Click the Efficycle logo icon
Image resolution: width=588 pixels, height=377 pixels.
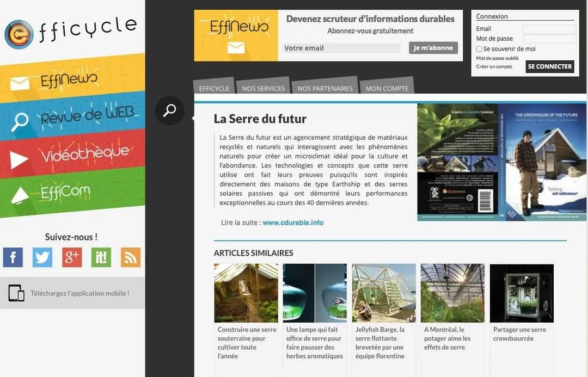point(19,34)
